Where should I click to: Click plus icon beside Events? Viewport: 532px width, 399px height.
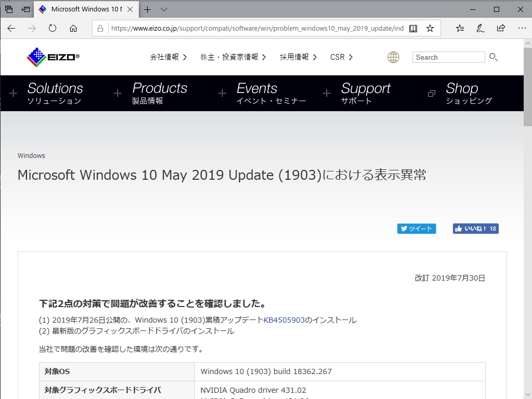coord(222,93)
